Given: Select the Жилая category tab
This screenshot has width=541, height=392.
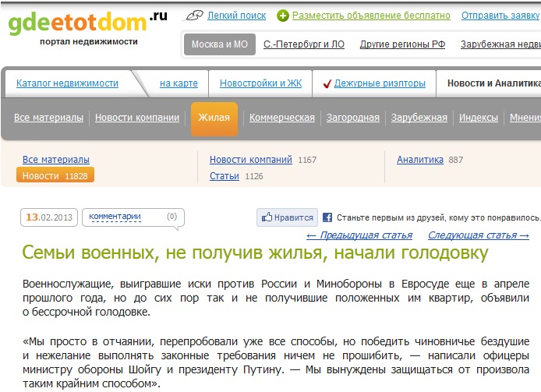Looking at the screenshot, I should [x=214, y=118].
